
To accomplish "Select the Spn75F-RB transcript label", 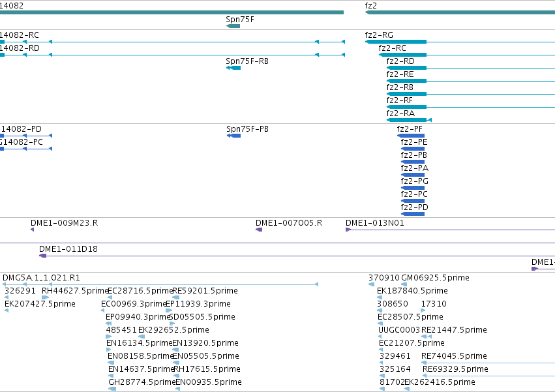I will point(247,61).
